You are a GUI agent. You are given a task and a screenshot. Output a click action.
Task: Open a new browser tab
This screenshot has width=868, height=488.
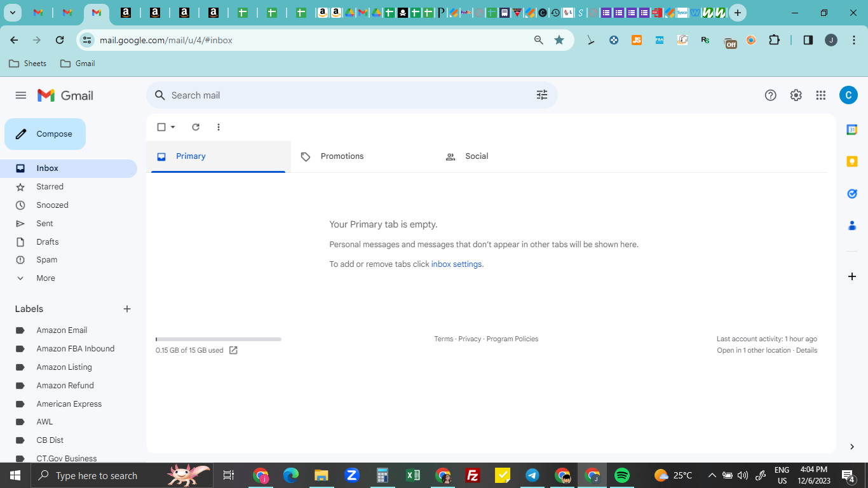738,13
